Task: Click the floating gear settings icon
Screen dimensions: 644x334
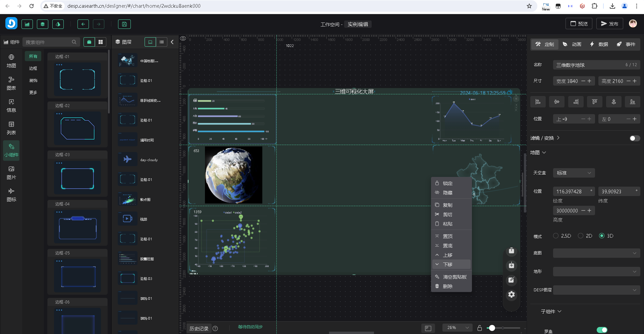Action: pos(511,294)
